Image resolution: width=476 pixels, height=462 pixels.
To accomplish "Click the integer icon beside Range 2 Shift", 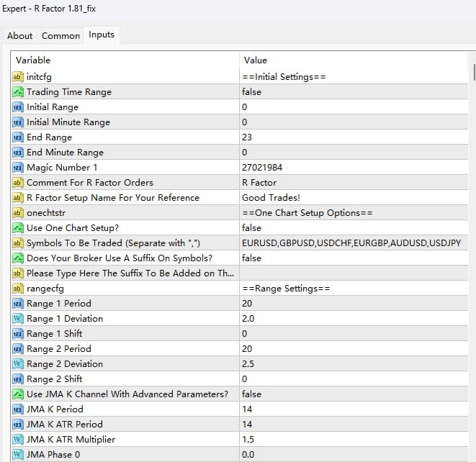I will (x=17, y=379).
